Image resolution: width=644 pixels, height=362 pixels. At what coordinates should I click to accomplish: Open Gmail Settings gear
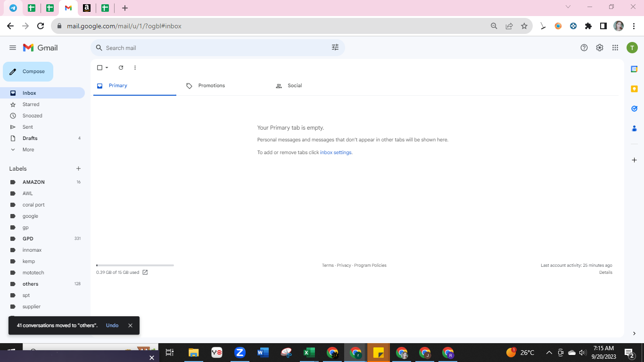pos(600,48)
